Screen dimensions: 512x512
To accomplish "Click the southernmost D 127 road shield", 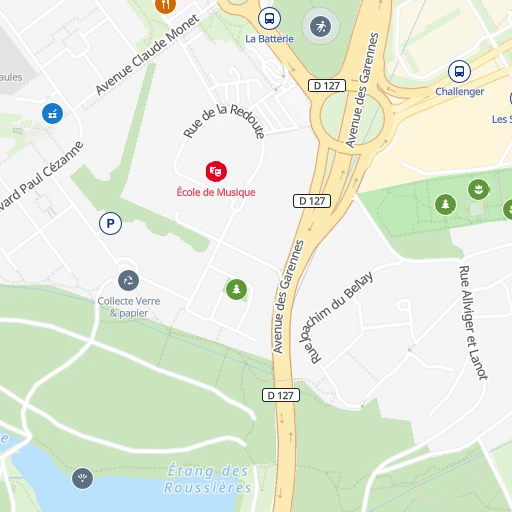I will click(x=281, y=395).
